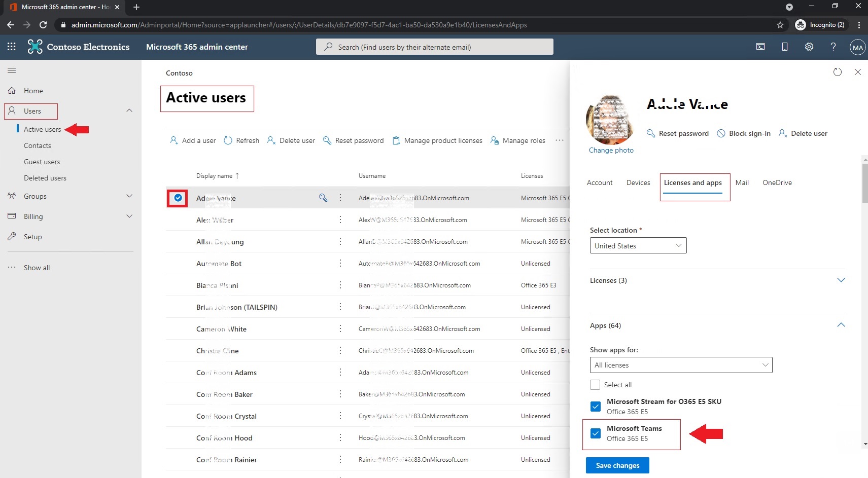
Task: Open the Show apps for dropdown
Action: pos(681,365)
